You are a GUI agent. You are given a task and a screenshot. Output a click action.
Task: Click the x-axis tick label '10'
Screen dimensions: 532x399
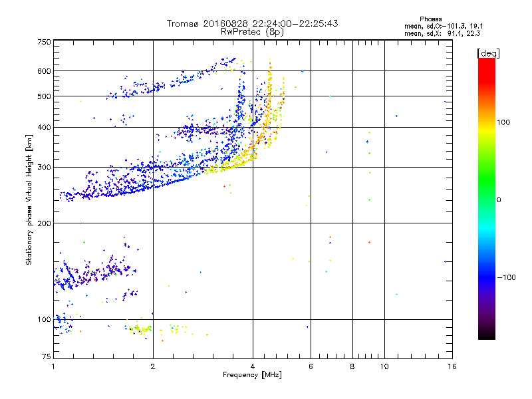point(384,366)
